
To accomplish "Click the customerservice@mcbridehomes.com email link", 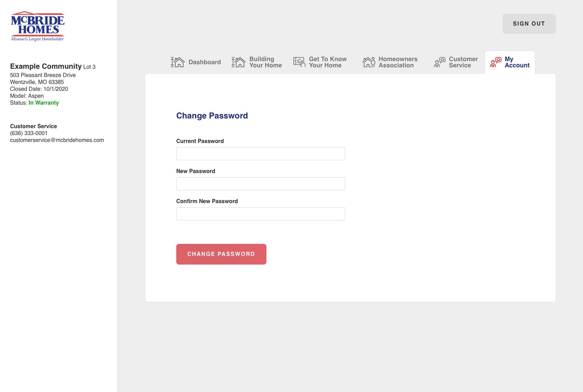I will [57, 140].
